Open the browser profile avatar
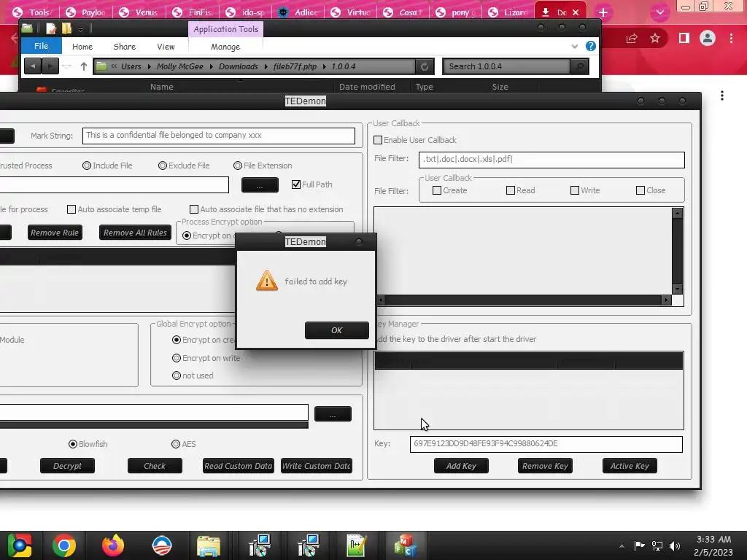 [708, 38]
